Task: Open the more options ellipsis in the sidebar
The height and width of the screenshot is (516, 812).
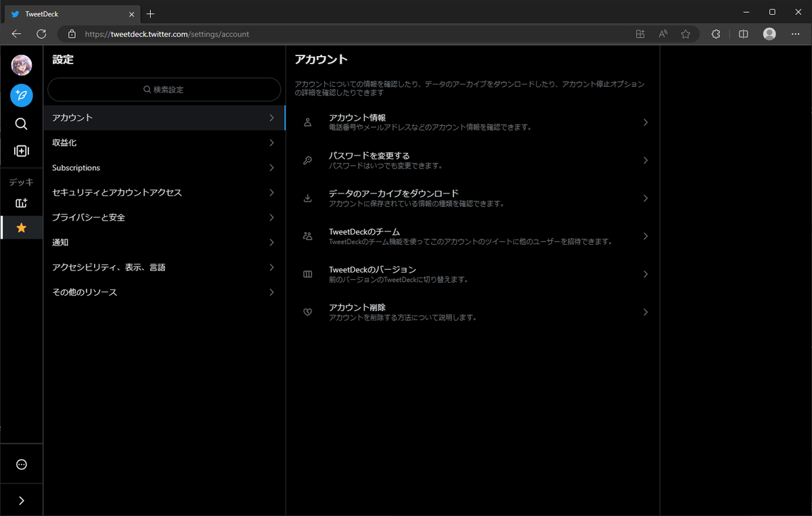Action: [x=22, y=465]
